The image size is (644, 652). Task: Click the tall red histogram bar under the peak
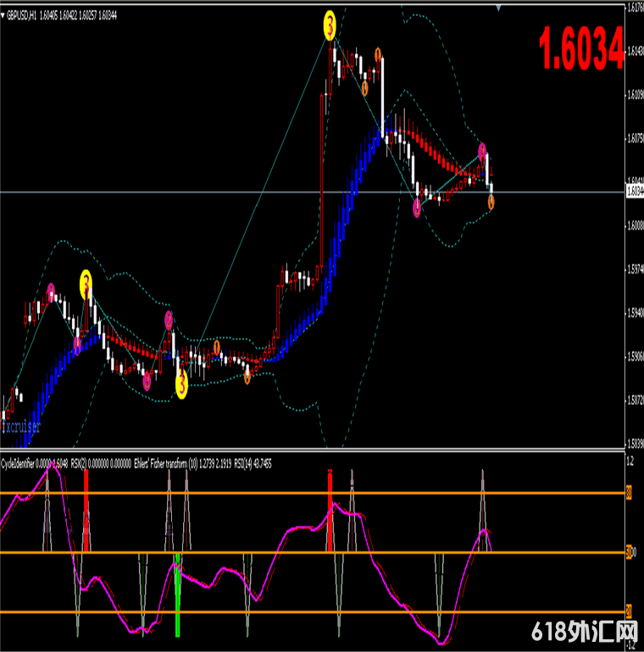(330, 511)
